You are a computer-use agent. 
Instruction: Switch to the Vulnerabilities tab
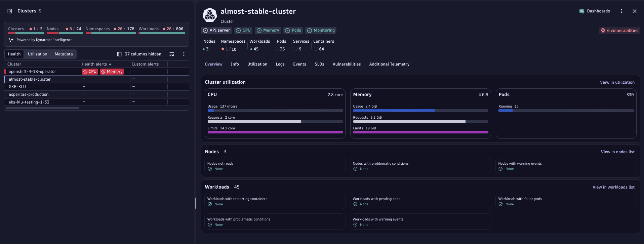pyautogui.click(x=347, y=64)
